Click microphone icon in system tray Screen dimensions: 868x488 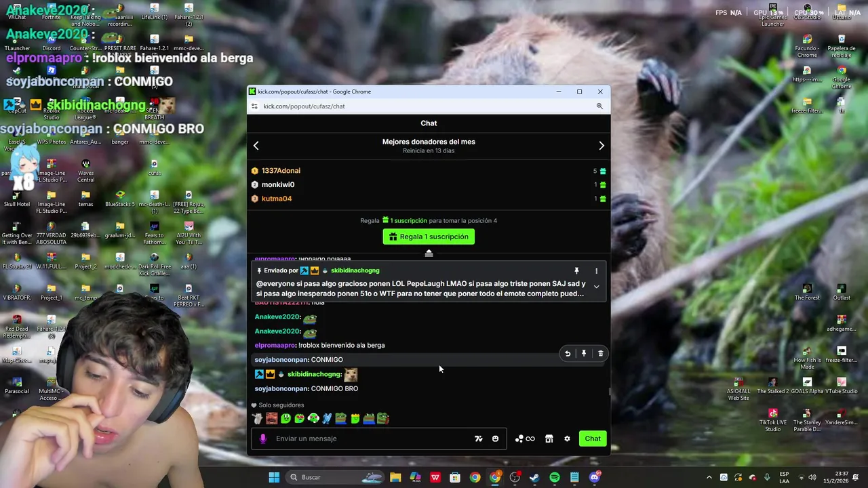(767, 477)
